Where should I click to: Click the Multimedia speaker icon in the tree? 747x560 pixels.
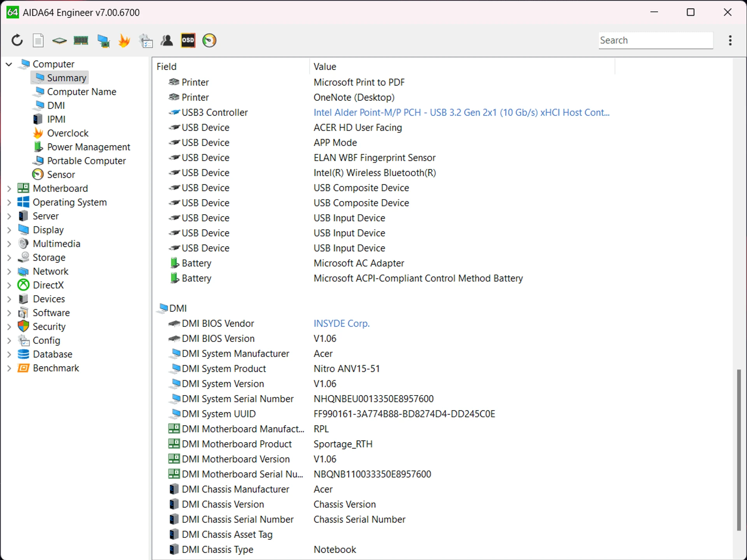[x=23, y=243]
